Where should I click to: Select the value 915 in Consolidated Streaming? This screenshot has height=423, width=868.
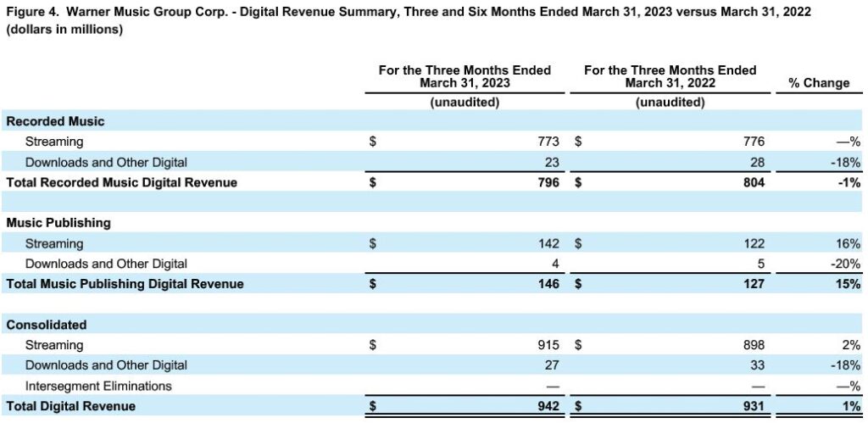pos(548,346)
